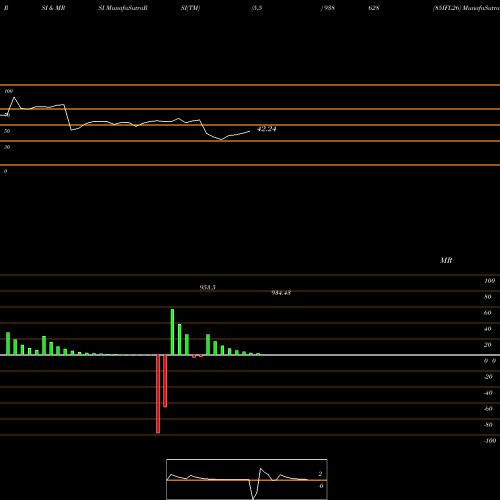Click the mini chart label -0

tap(321, 486)
